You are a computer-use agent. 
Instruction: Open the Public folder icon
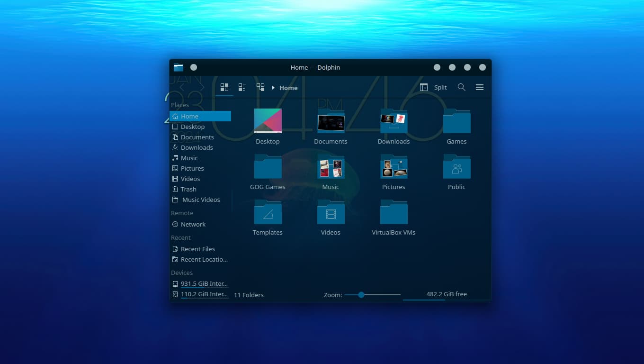coord(456,168)
